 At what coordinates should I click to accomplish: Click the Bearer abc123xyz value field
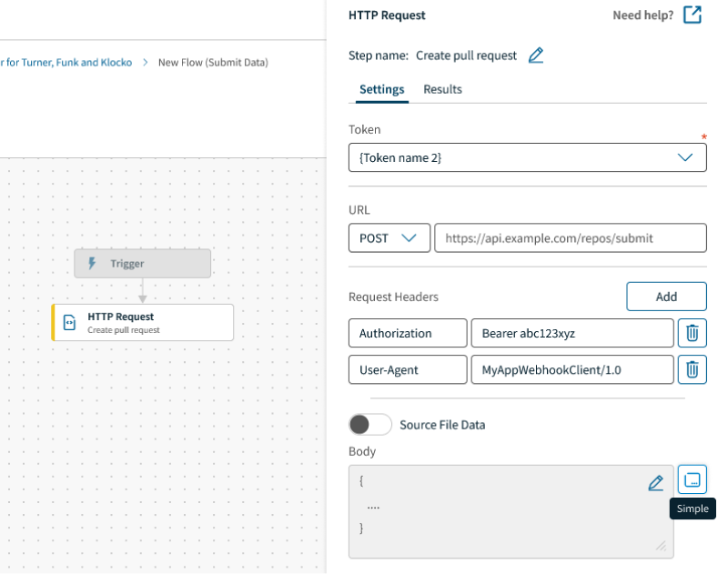[x=572, y=333]
